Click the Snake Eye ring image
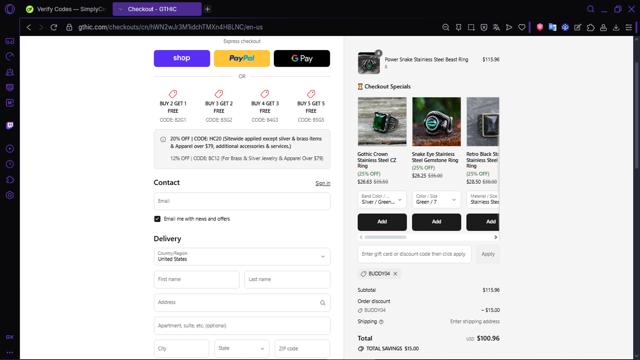 click(x=436, y=121)
